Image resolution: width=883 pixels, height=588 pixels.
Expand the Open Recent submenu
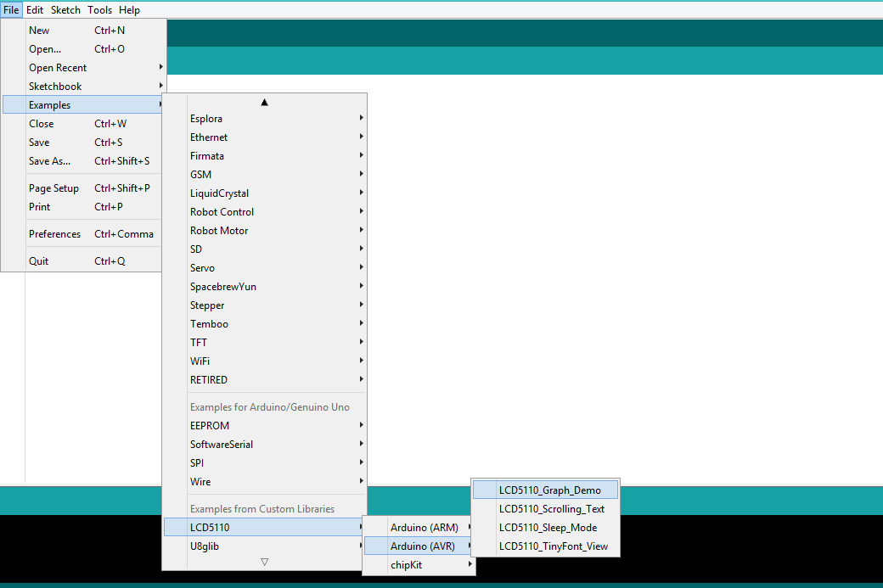pyautogui.click(x=84, y=68)
